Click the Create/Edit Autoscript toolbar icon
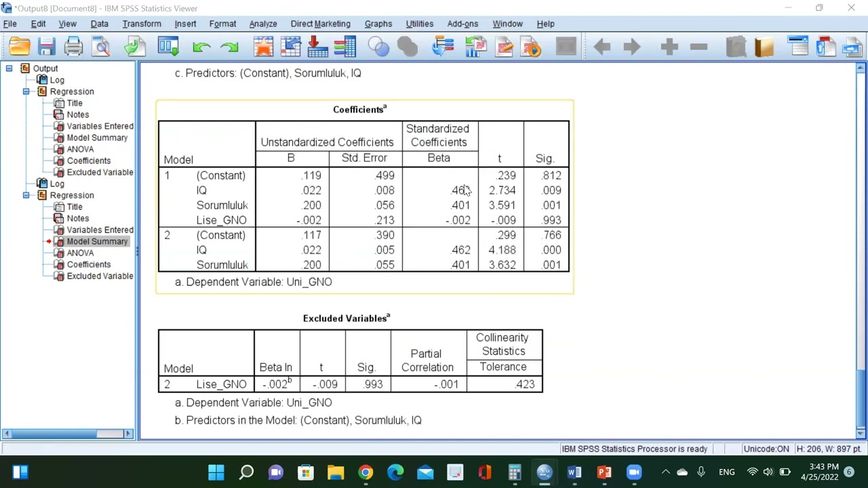 (x=504, y=47)
